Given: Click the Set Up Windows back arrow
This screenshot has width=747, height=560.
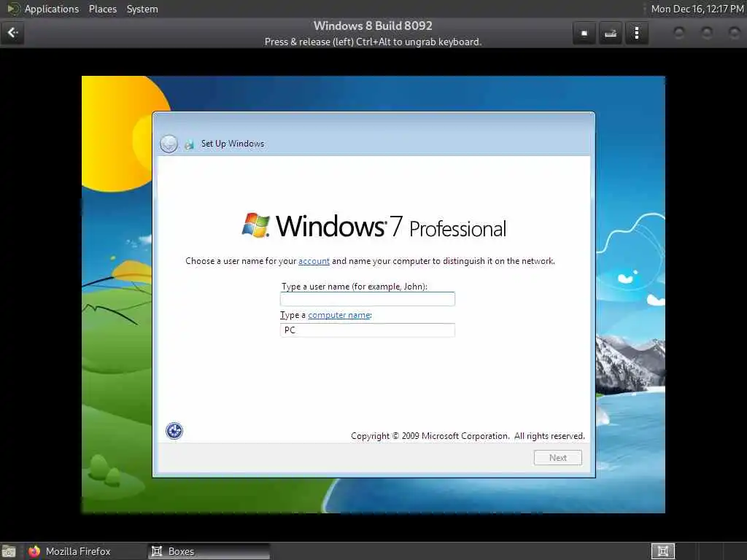Looking at the screenshot, I should pyautogui.click(x=169, y=144).
